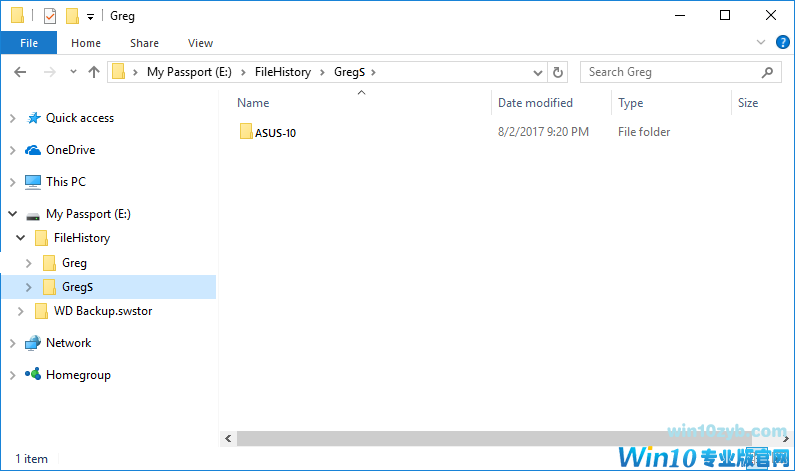Screen dimensions: 795x471
Task: Switch to the View ribbon tab
Action: [200, 43]
